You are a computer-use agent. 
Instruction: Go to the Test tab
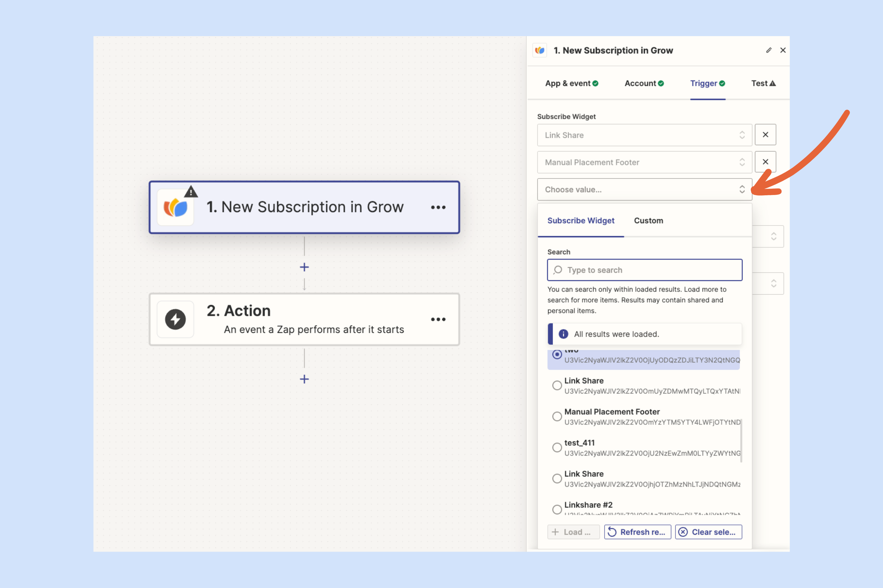pos(763,83)
